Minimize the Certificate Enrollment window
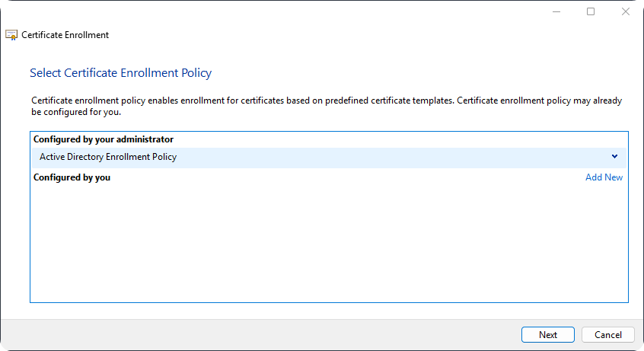Image resolution: width=644 pixels, height=351 pixels. [556, 11]
